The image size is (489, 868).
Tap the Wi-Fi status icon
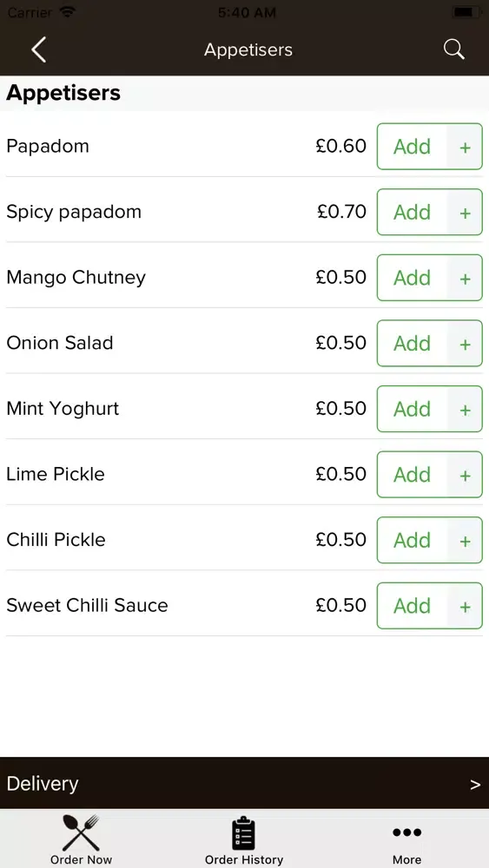68,11
